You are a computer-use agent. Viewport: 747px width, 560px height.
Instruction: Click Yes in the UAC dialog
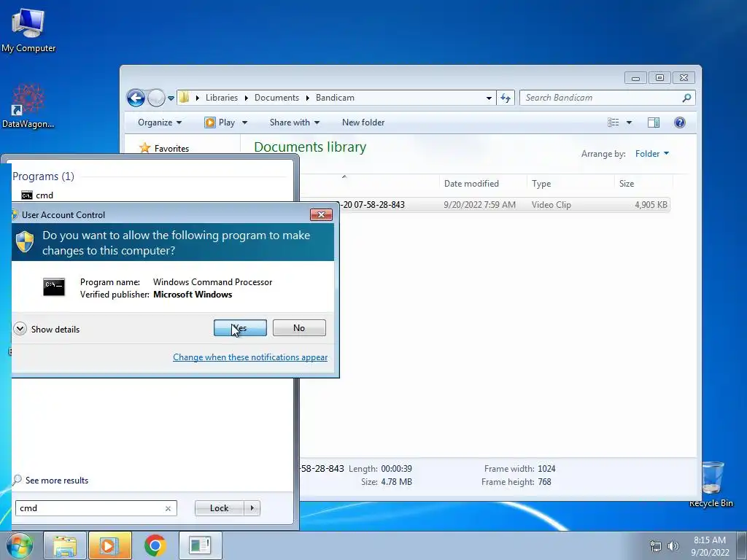(x=240, y=327)
